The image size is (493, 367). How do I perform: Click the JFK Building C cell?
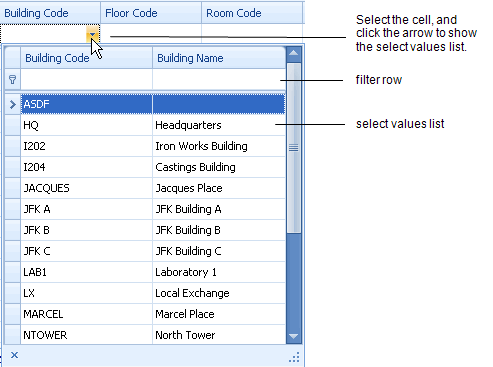(x=219, y=251)
